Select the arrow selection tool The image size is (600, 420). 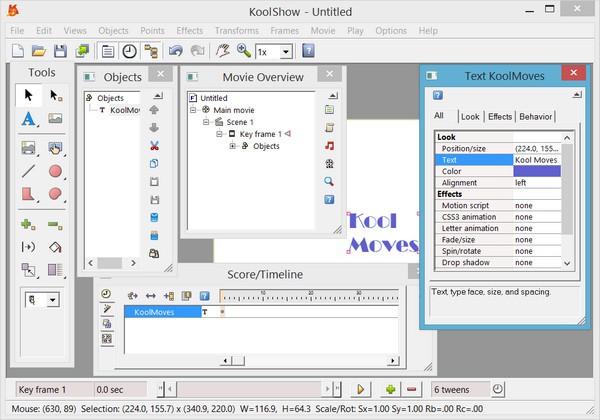pos(27,95)
